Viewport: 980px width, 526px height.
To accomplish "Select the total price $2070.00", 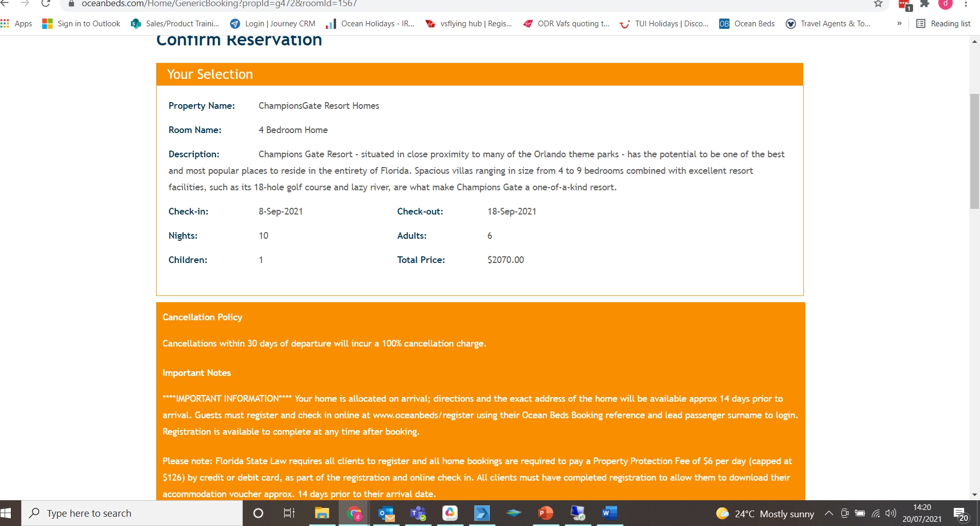I will point(505,260).
